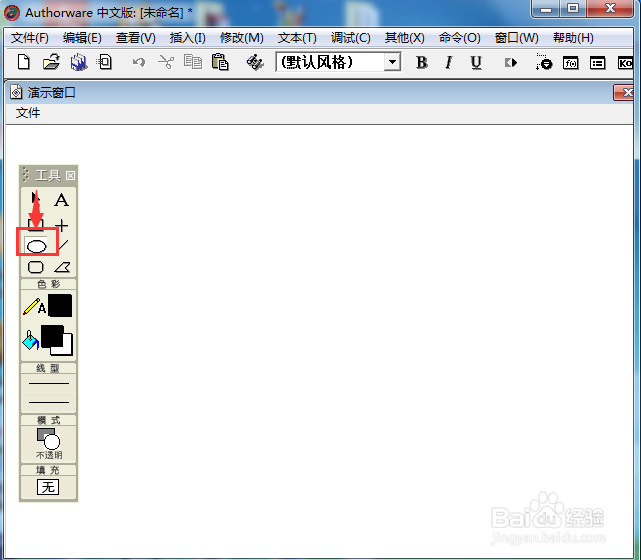Select the Rounded Rectangle tool
The height and width of the screenshot is (560, 641).
pyautogui.click(x=36, y=267)
